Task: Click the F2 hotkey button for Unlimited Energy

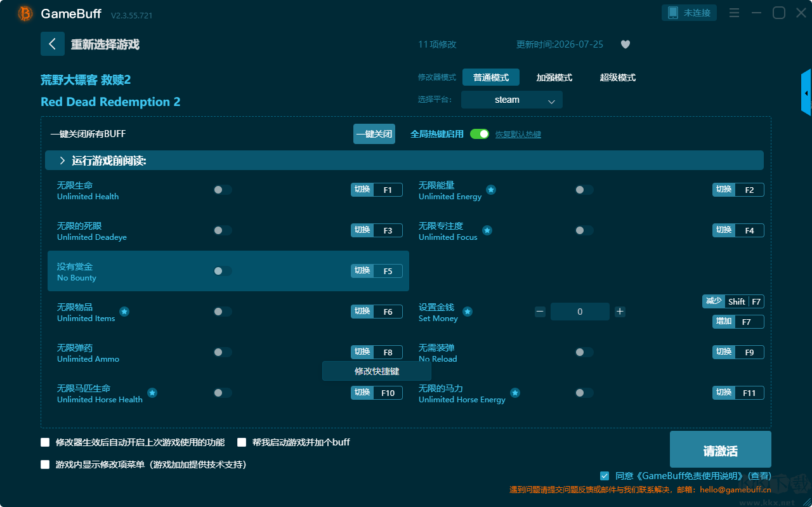Action: tap(738, 190)
